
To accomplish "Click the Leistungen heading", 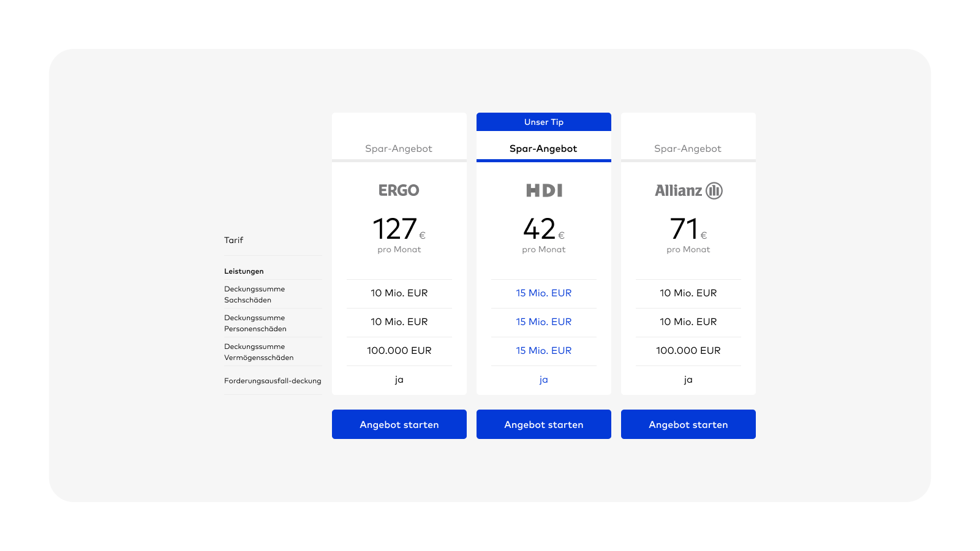I will click(244, 271).
